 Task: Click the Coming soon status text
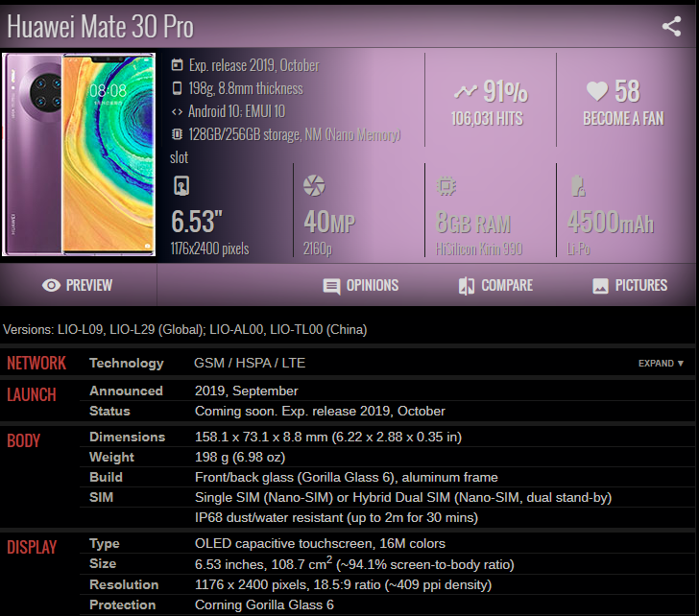pyautogui.click(x=320, y=411)
